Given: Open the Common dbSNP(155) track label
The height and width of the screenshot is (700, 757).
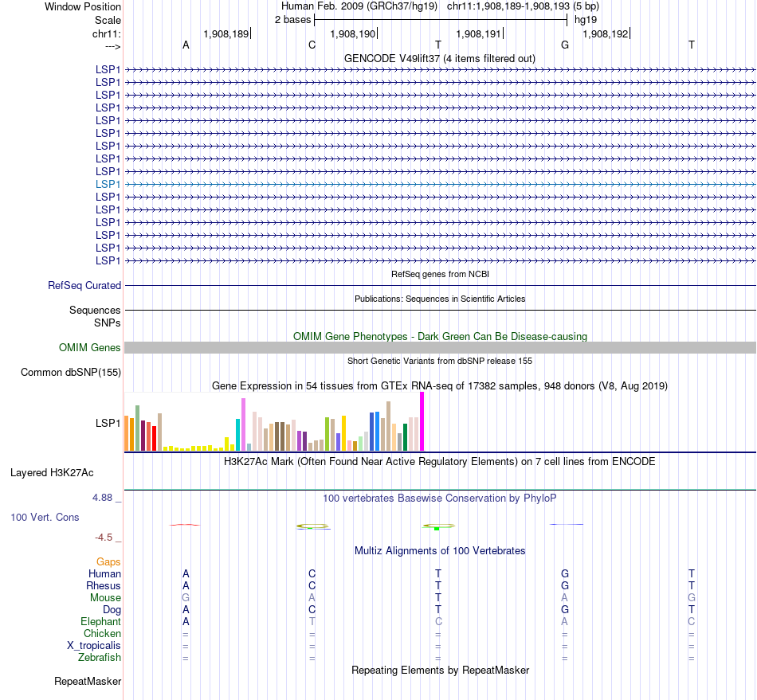Looking at the screenshot, I should [71, 373].
